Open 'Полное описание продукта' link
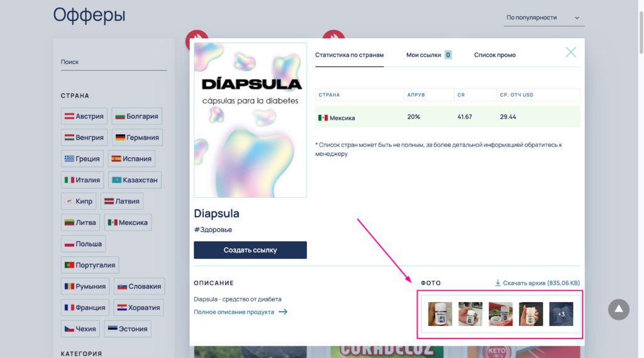 click(234, 312)
